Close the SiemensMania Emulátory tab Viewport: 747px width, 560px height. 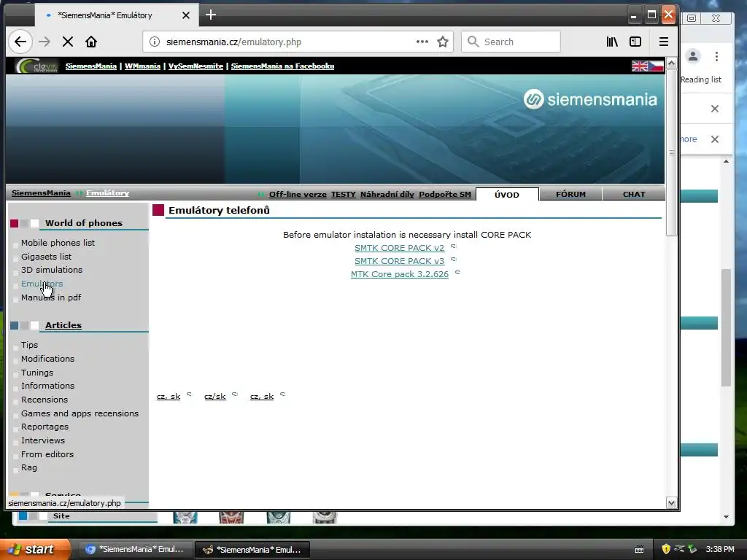pyautogui.click(x=186, y=15)
